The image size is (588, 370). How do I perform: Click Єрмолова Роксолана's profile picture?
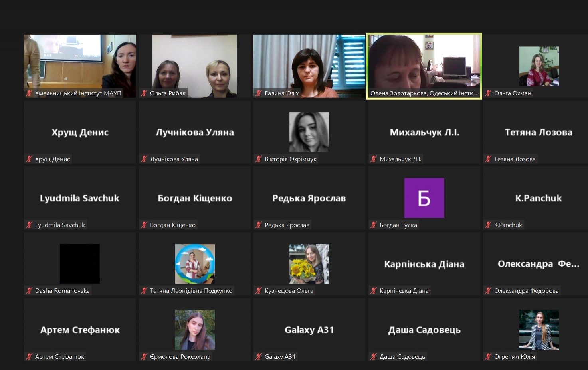194,330
